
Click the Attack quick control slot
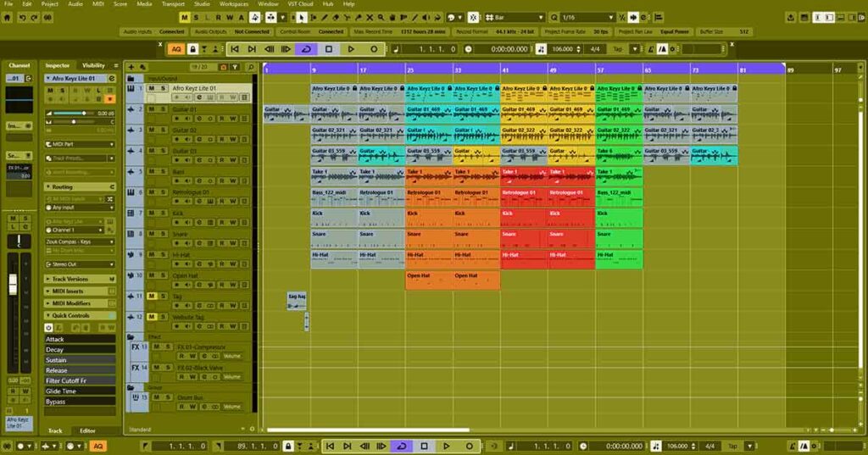pyautogui.click(x=80, y=339)
